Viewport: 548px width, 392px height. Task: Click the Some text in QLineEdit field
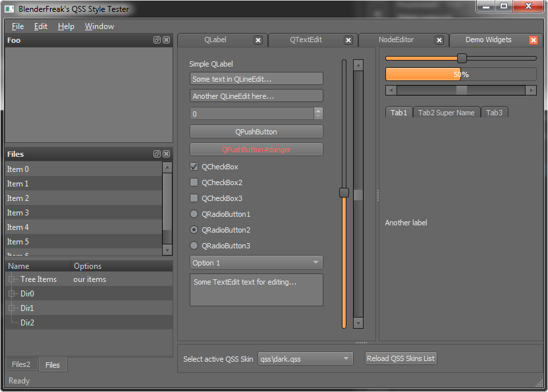(x=256, y=78)
